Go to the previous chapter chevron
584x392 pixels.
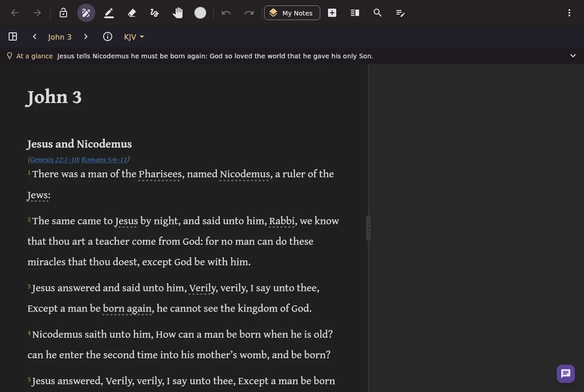click(x=35, y=36)
